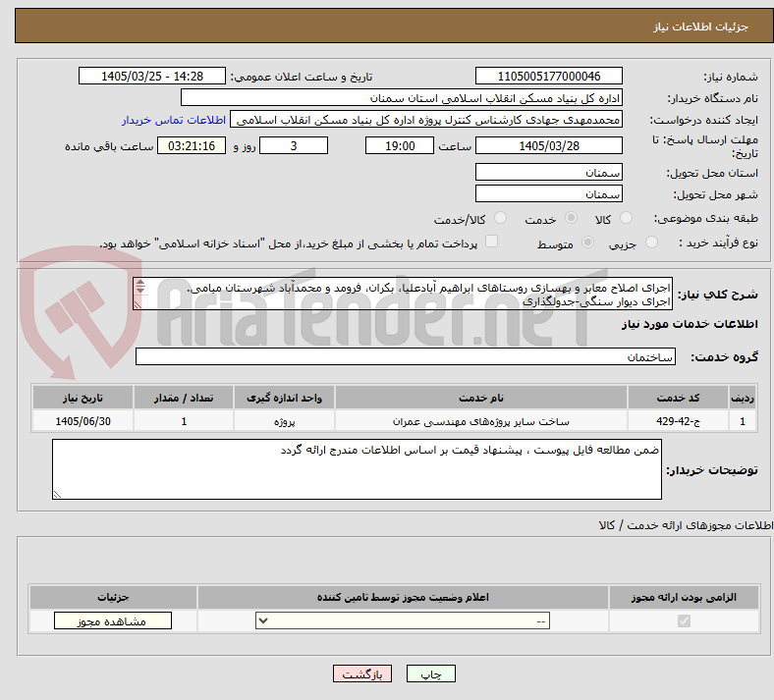Click the ساخت سایر پروژه‌های مهندسی عمران cell

(x=481, y=421)
